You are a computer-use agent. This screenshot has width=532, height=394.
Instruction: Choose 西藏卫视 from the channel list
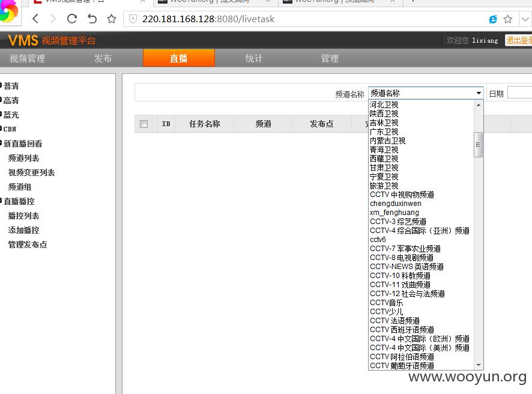pos(421,159)
